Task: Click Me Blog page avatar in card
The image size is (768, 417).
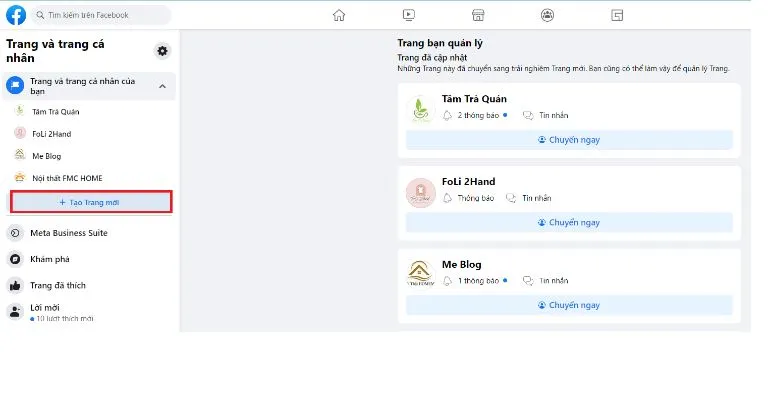Action: point(420,274)
